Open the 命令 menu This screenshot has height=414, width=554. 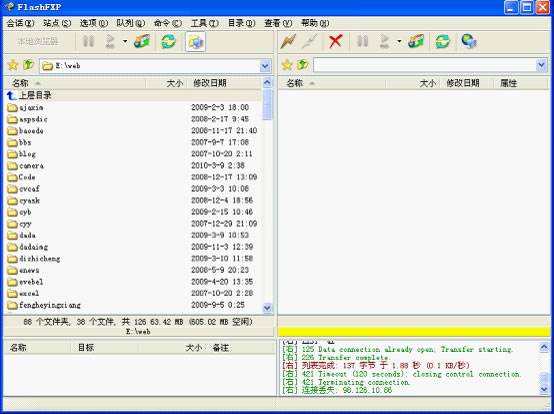(168, 23)
